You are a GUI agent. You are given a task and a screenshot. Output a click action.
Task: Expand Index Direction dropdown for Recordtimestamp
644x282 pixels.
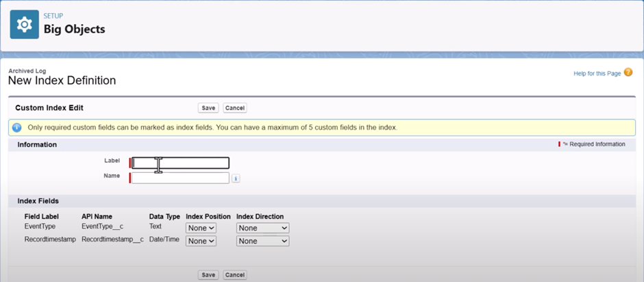pos(263,241)
